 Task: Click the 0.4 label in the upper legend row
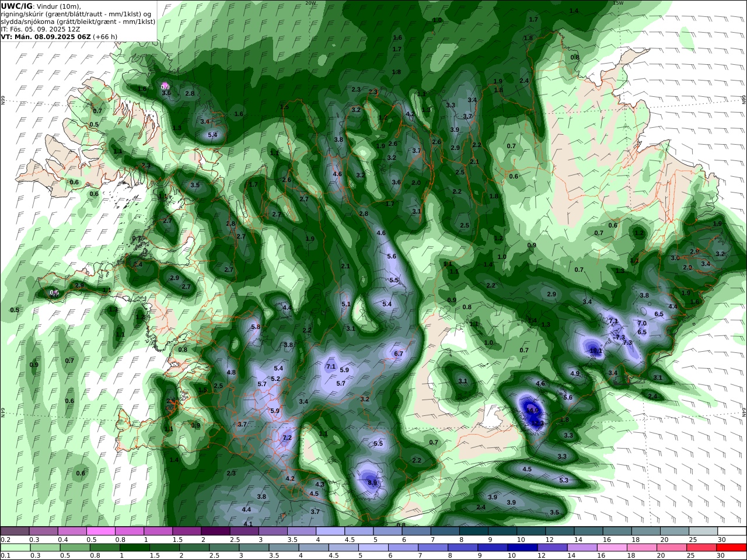pyautogui.click(x=63, y=540)
